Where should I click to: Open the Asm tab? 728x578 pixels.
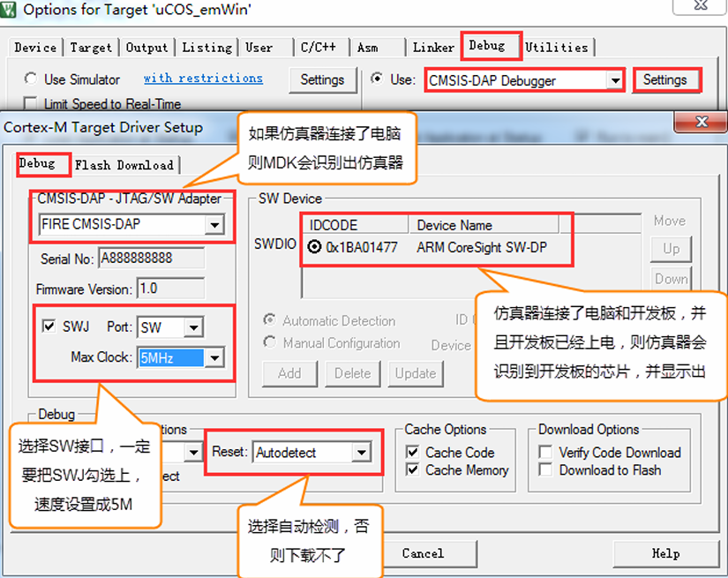[x=378, y=48]
